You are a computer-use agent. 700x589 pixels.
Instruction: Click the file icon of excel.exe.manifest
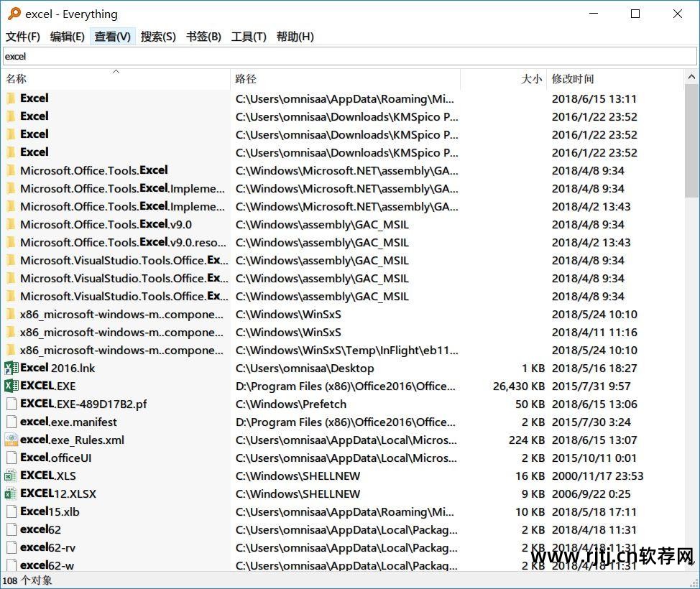click(11, 422)
